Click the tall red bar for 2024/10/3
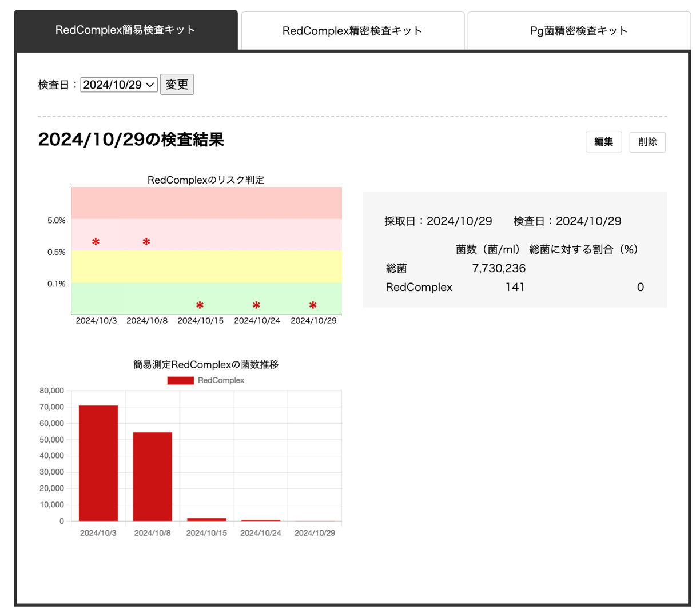The height and width of the screenshot is (613, 700). (98, 463)
